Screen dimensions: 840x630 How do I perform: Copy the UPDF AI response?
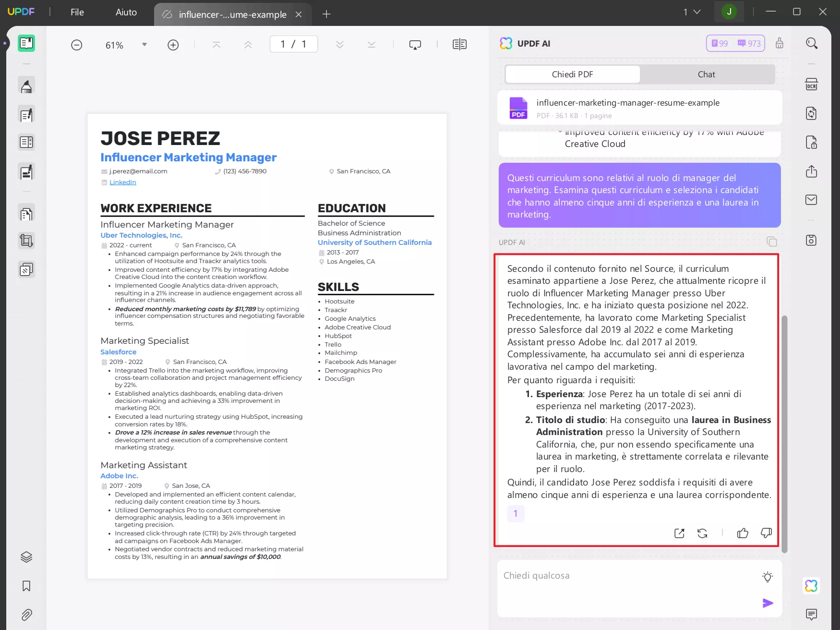(x=771, y=242)
